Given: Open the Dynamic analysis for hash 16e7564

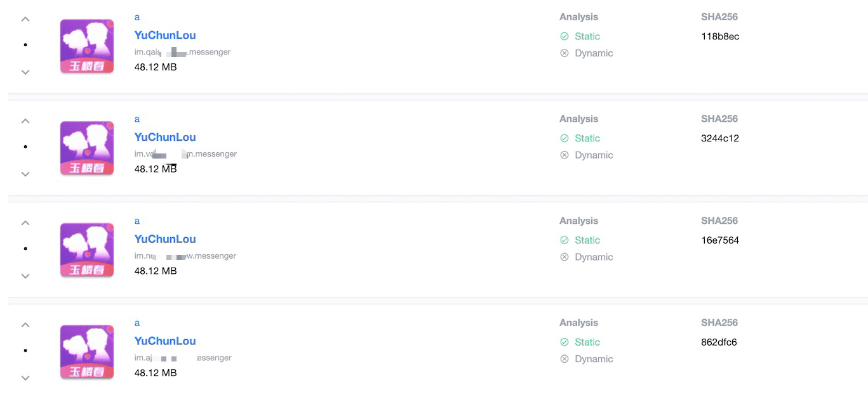Looking at the screenshot, I should tap(594, 257).
